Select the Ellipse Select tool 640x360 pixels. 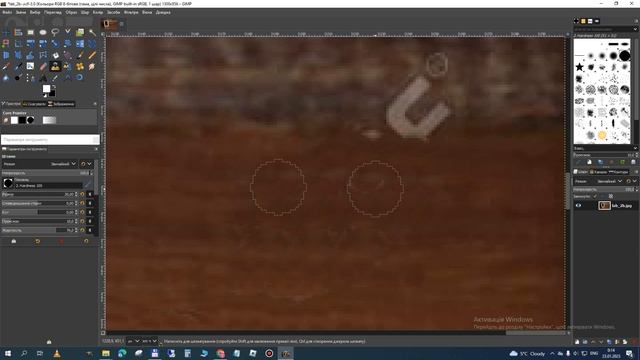[x=43, y=32]
